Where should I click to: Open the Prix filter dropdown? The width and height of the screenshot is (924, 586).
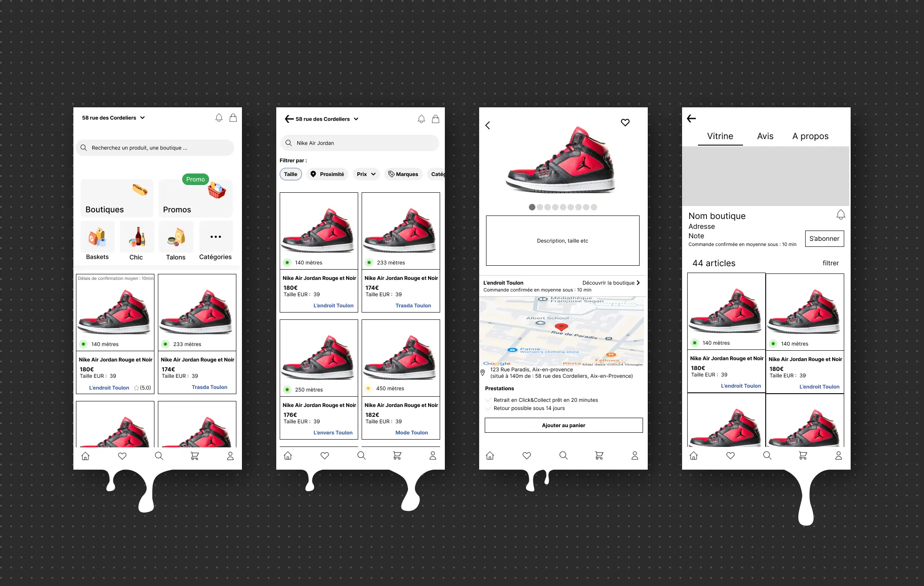point(366,174)
